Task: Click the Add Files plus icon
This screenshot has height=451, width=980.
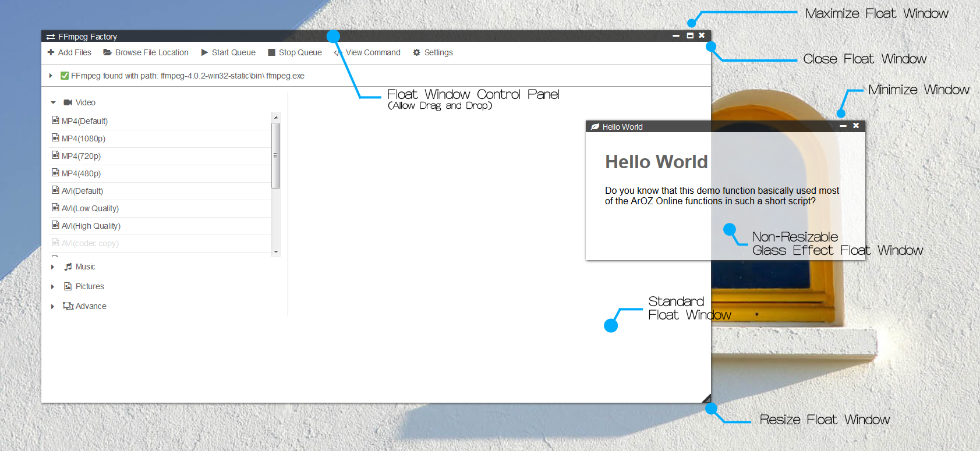Action: (x=51, y=52)
